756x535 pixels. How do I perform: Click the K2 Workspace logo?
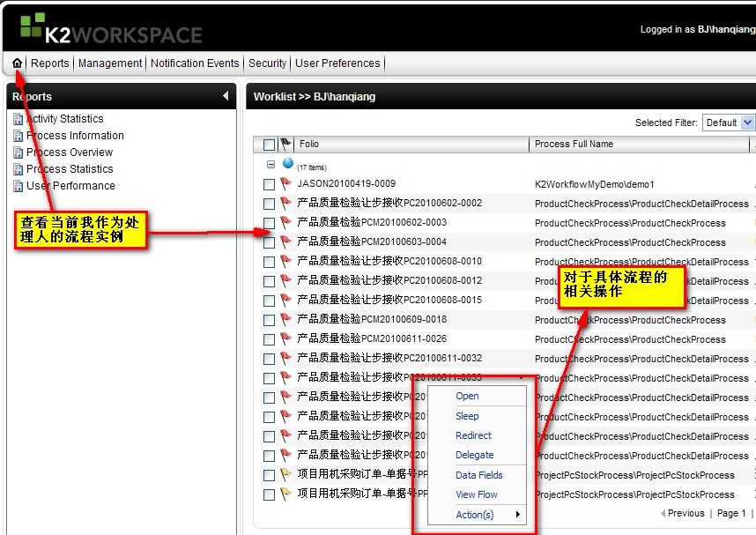pyautogui.click(x=111, y=28)
